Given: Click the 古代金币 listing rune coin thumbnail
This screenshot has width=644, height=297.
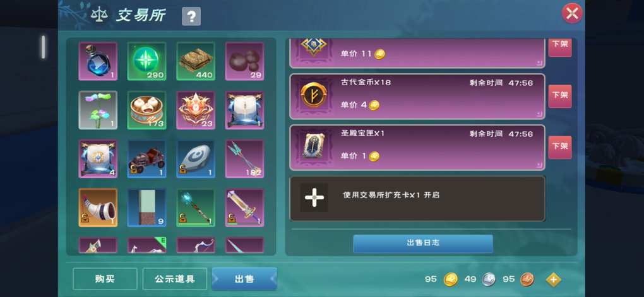Looking at the screenshot, I should 314,95.
